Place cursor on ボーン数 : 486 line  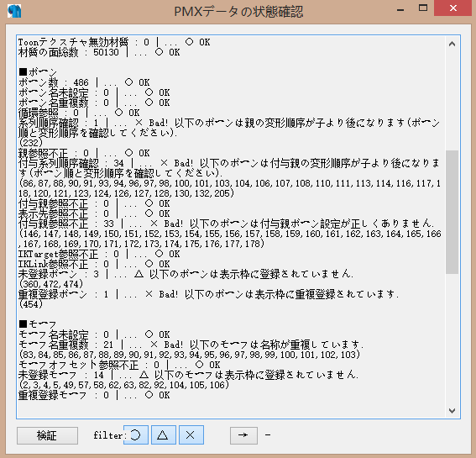(x=84, y=82)
